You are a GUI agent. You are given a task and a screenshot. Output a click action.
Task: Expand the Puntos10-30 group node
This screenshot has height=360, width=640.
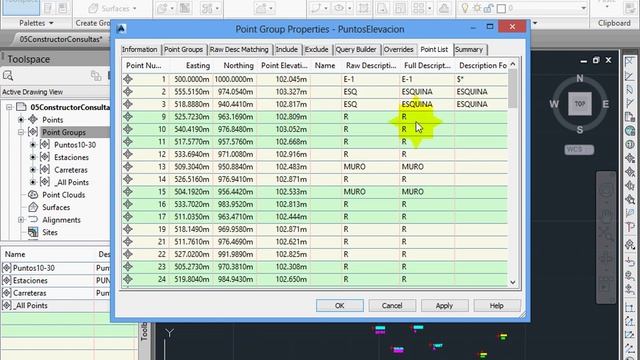33,145
